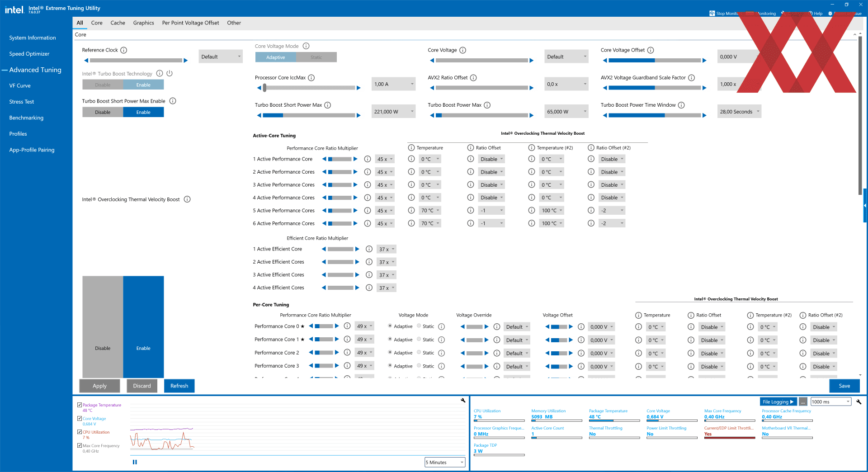
Task: Click Performance Core 0 ratio increase arrow
Action: pos(337,326)
